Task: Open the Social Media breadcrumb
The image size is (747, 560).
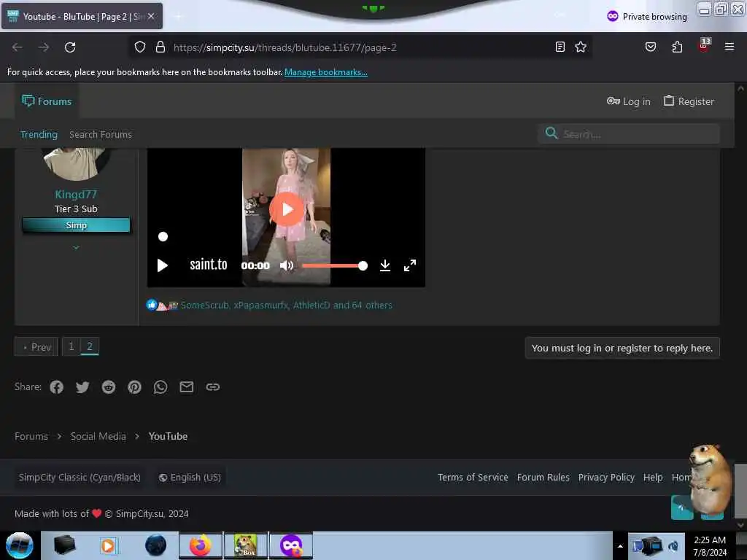Action: pos(98,436)
